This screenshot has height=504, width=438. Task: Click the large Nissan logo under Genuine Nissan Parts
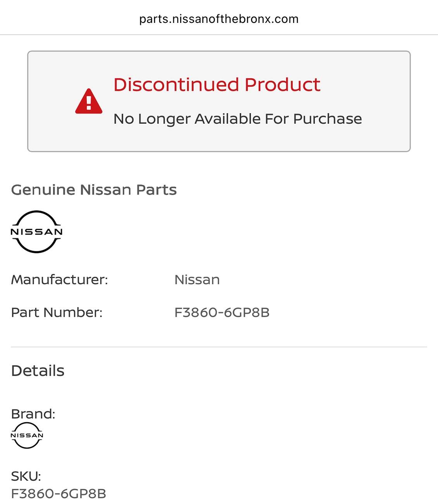coord(37,232)
